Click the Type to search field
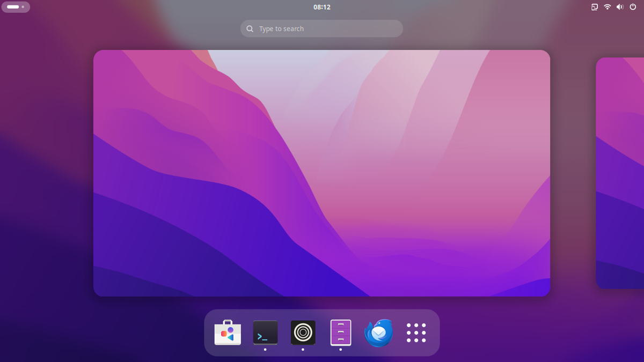The width and height of the screenshot is (644, 362). tap(321, 28)
